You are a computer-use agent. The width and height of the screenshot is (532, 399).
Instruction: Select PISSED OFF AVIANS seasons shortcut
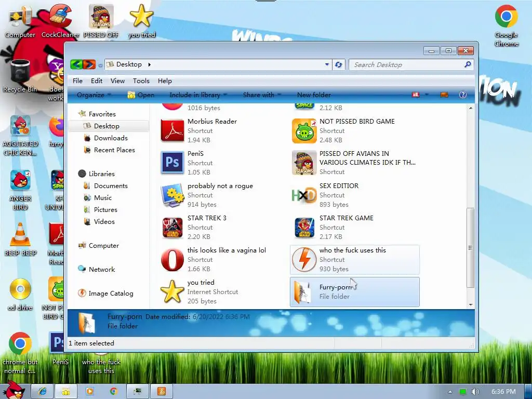tap(304, 163)
